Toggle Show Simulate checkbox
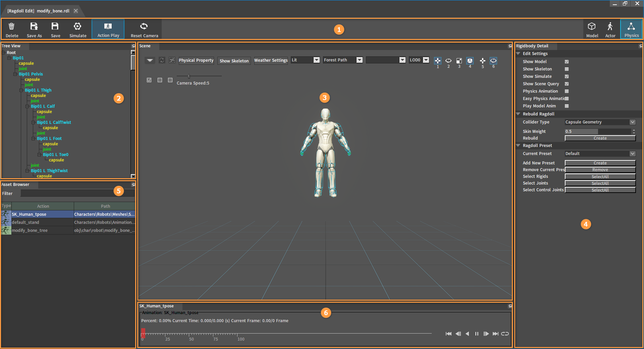 click(x=567, y=77)
